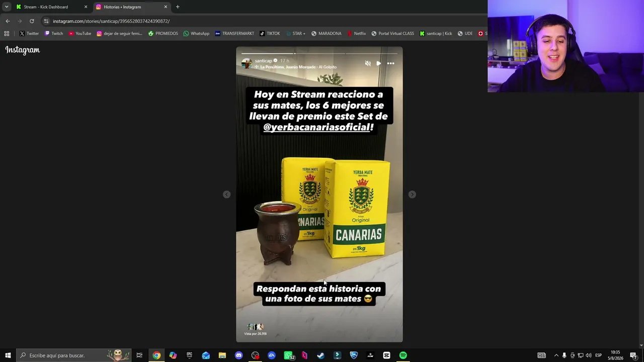The height and width of the screenshot is (362, 644).
Task: Go back to the previous story arrow
Action: point(227,195)
